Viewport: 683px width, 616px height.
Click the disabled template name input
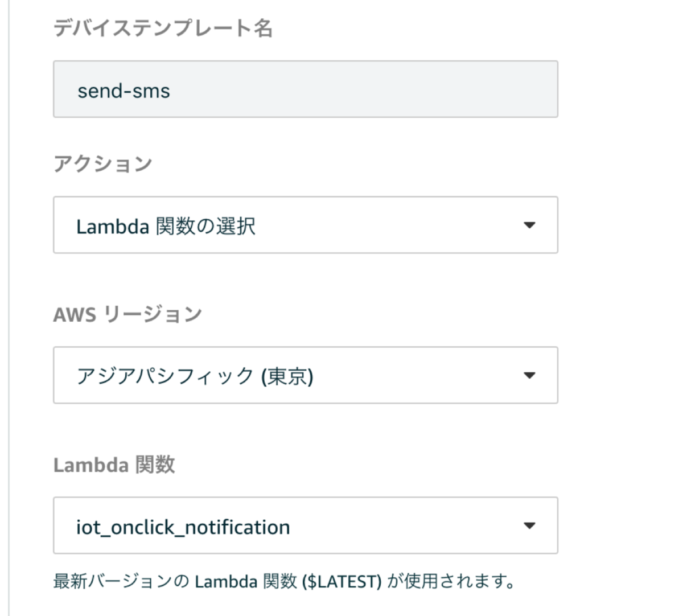(305, 88)
